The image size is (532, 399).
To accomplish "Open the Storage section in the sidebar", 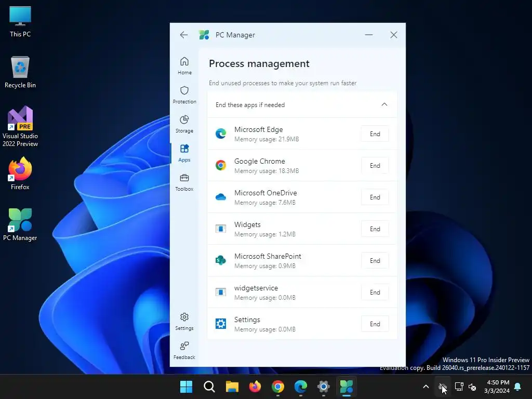I will coord(184,124).
